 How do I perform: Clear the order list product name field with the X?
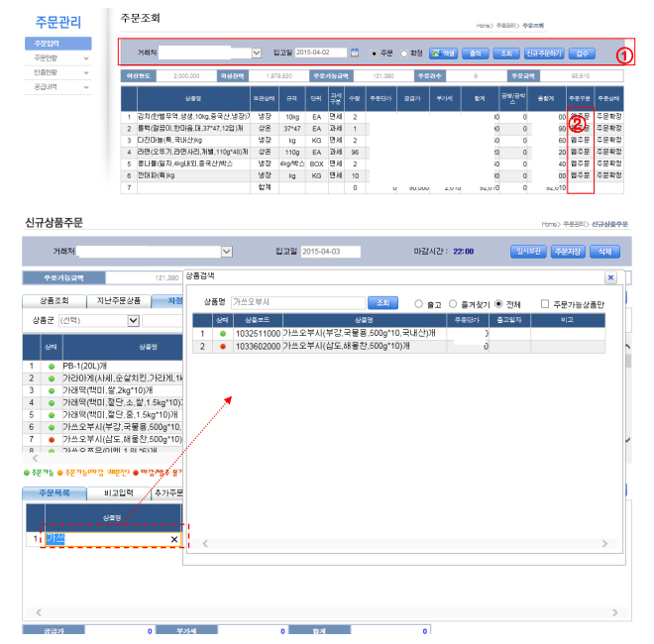[x=174, y=539]
